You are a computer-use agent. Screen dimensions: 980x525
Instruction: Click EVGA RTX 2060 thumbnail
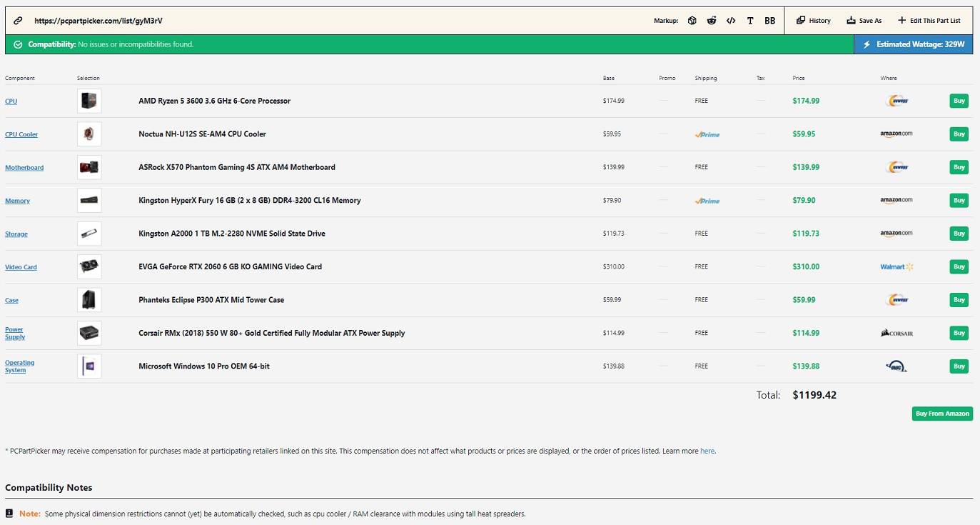tap(89, 266)
